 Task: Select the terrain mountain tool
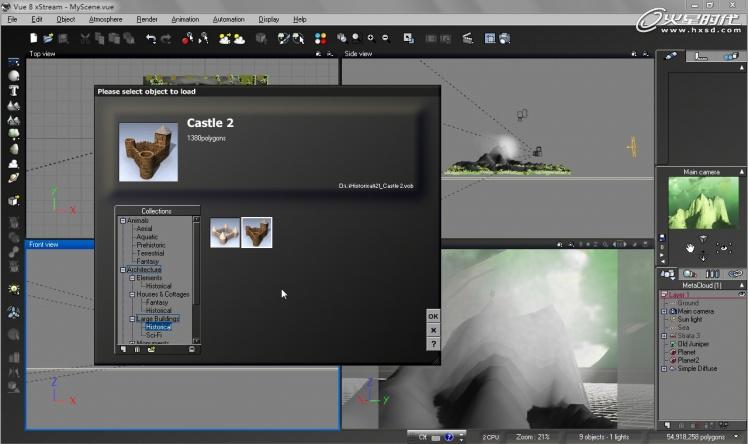point(14,105)
